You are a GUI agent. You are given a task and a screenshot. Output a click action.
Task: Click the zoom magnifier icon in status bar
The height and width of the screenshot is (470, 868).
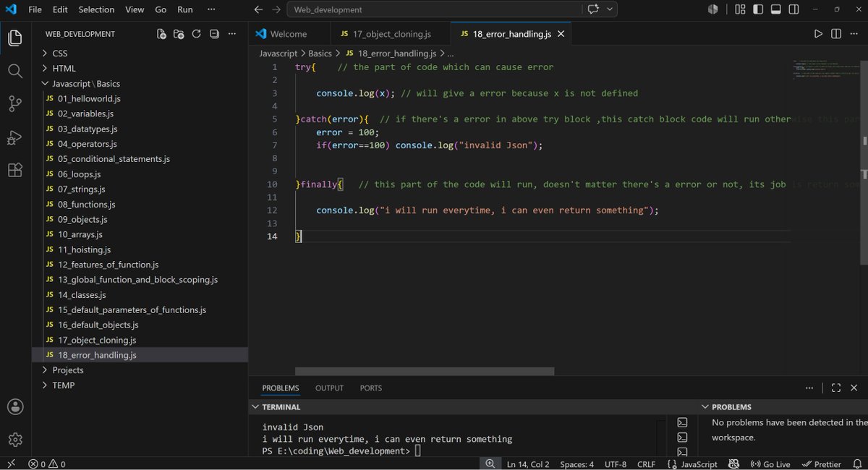[490, 463]
